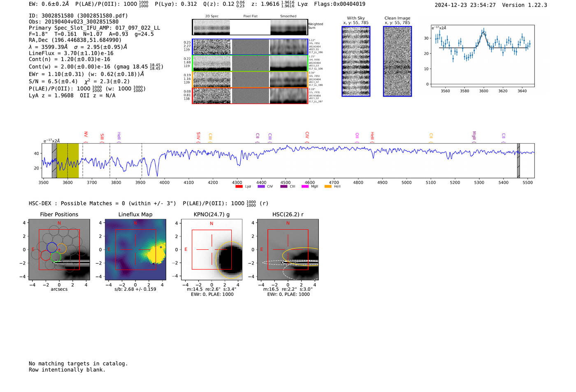This screenshot has height=392, width=576.
Task: Click 'No matching targets in catalog.' text
Action: (x=78, y=364)
